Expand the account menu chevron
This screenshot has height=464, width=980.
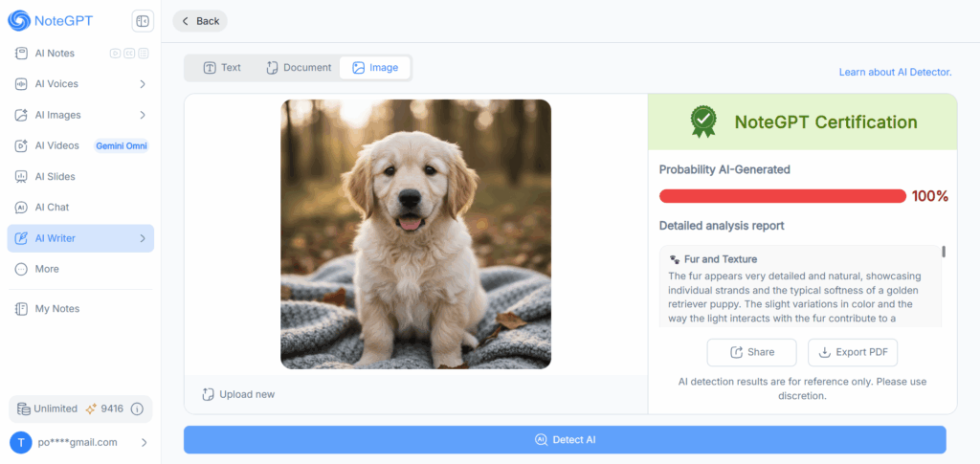coord(144,442)
